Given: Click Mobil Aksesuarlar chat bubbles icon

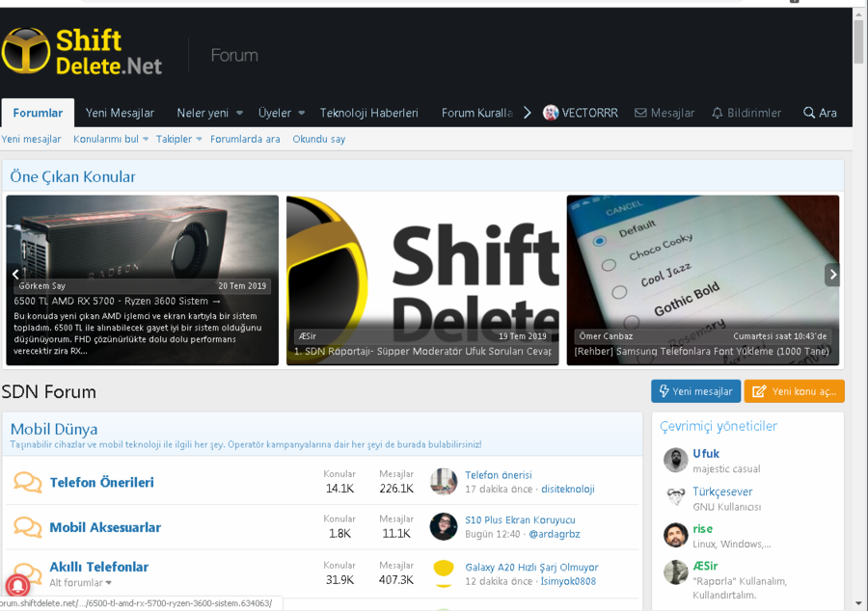Looking at the screenshot, I should (x=28, y=527).
